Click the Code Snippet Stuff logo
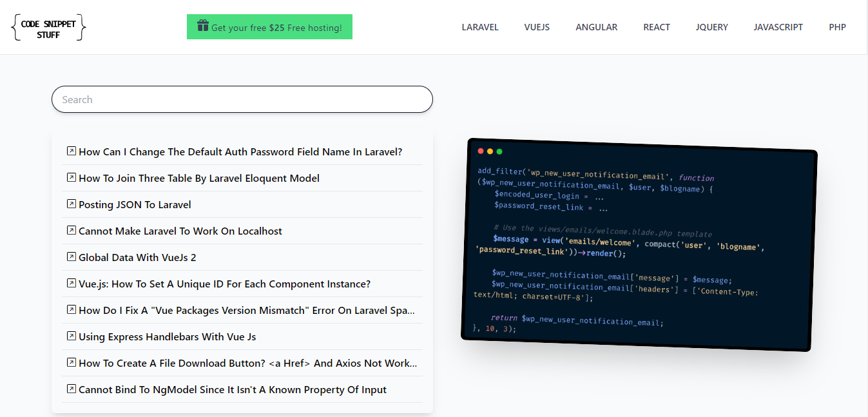The height and width of the screenshot is (417, 868). (x=48, y=28)
